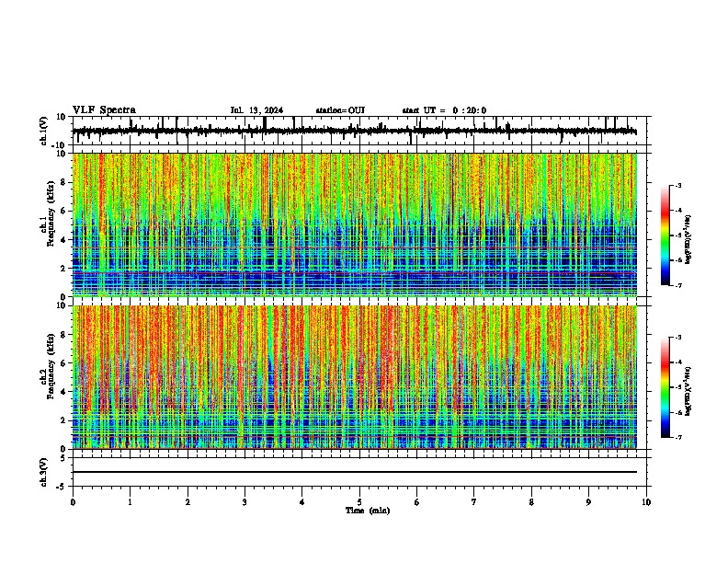Click the "Jul. 13, 2024" date label

tap(256, 110)
